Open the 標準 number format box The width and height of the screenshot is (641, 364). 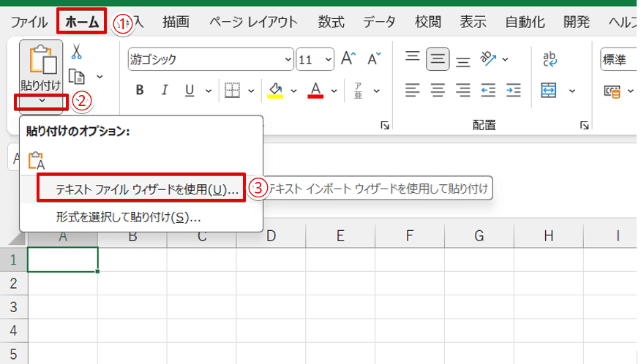coord(618,60)
